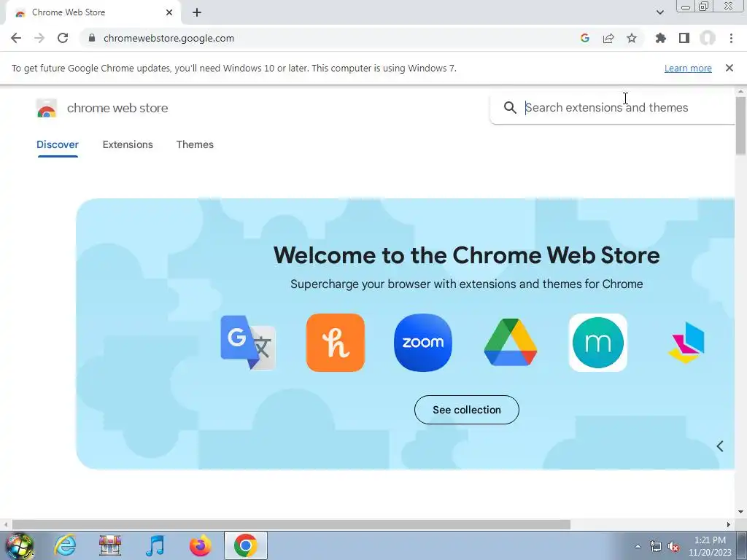Click the Google icon in address bar
Viewport: 747px width, 560px height.
(x=585, y=38)
